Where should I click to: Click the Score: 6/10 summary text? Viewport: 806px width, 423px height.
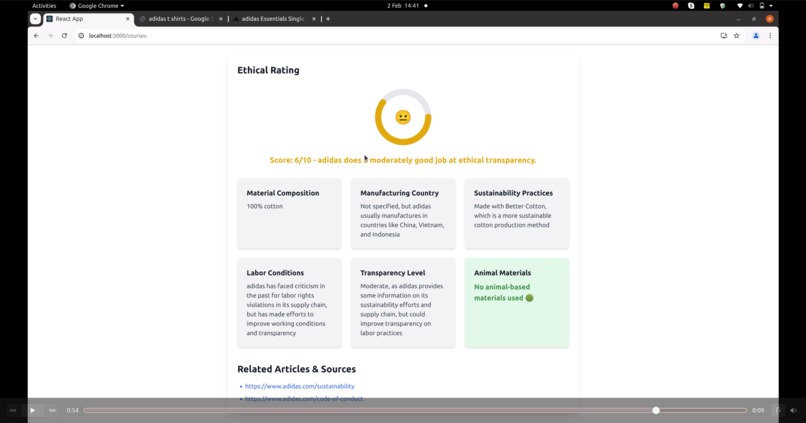[x=403, y=160]
